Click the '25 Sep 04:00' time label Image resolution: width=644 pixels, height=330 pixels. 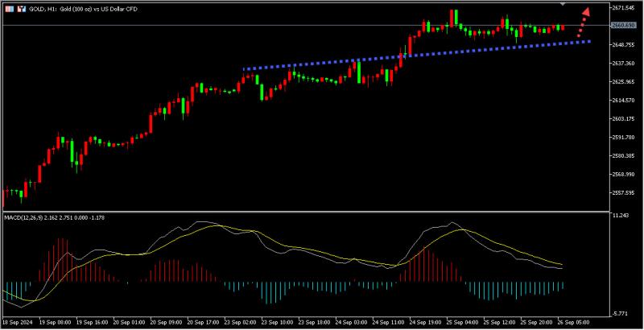coord(462,322)
